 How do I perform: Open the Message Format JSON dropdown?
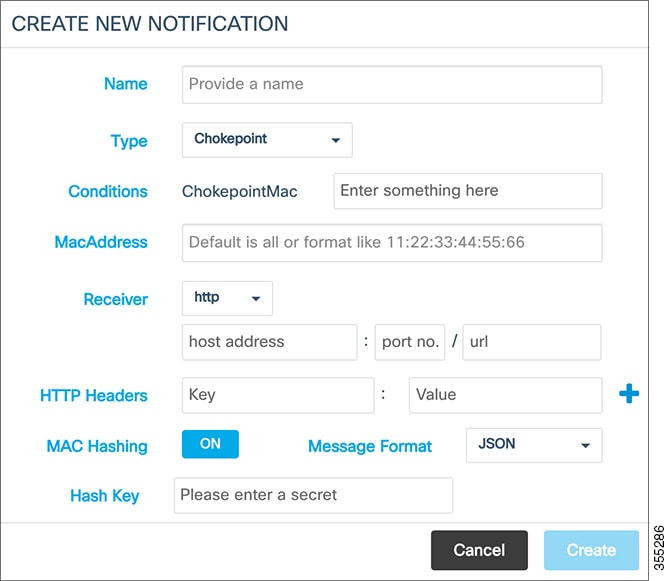point(534,445)
